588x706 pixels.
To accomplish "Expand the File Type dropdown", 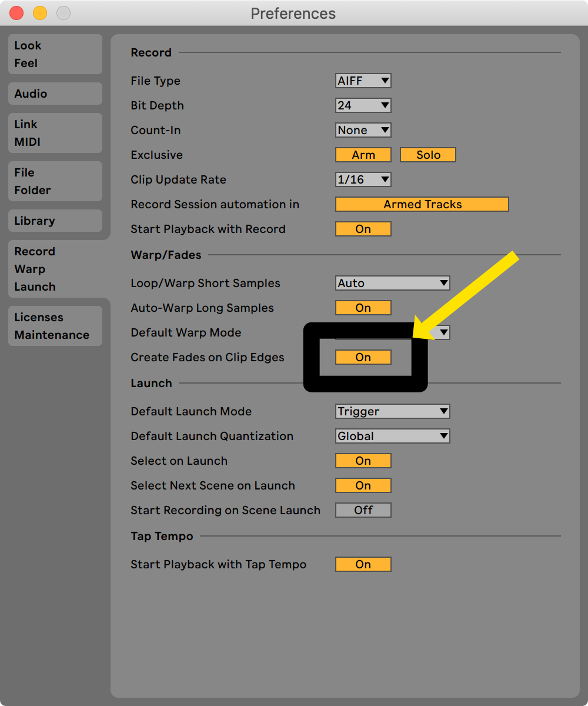I will 363,81.
